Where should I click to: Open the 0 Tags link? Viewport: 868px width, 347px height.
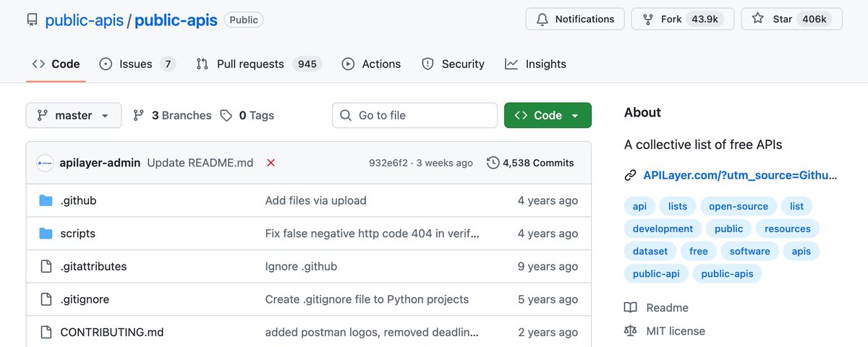(x=247, y=116)
